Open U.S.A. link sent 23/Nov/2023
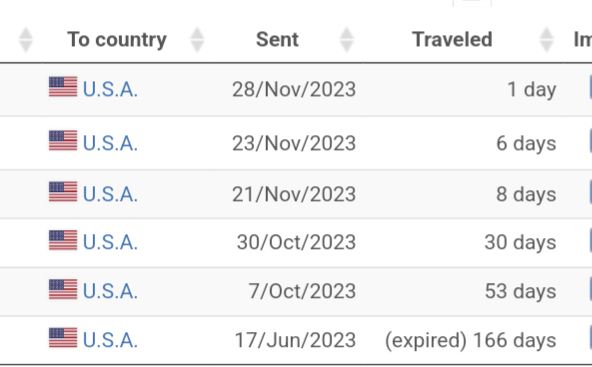The width and height of the screenshot is (592, 367). coord(110,143)
